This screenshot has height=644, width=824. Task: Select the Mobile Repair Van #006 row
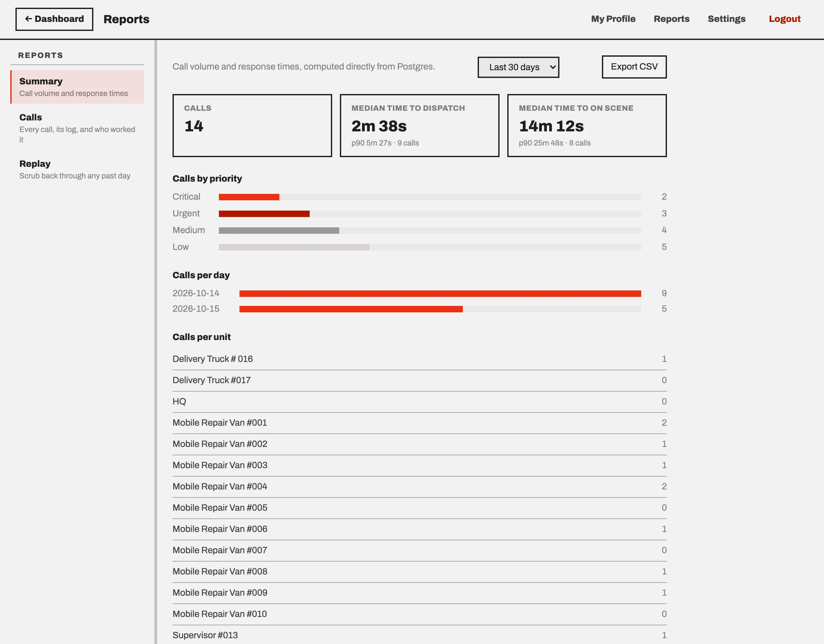(x=419, y=529)
